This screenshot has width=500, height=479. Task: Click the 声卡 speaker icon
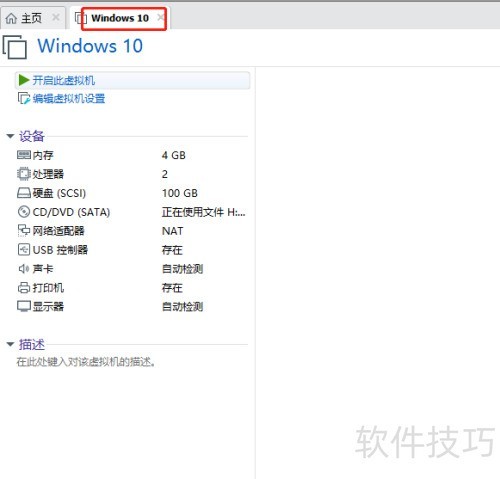(24, 269)
